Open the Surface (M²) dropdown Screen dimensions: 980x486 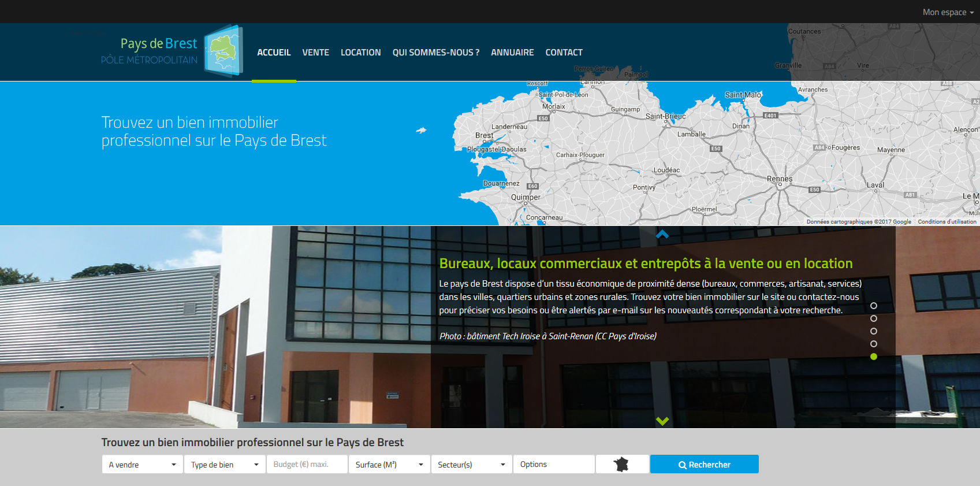[x=389, y=465]
